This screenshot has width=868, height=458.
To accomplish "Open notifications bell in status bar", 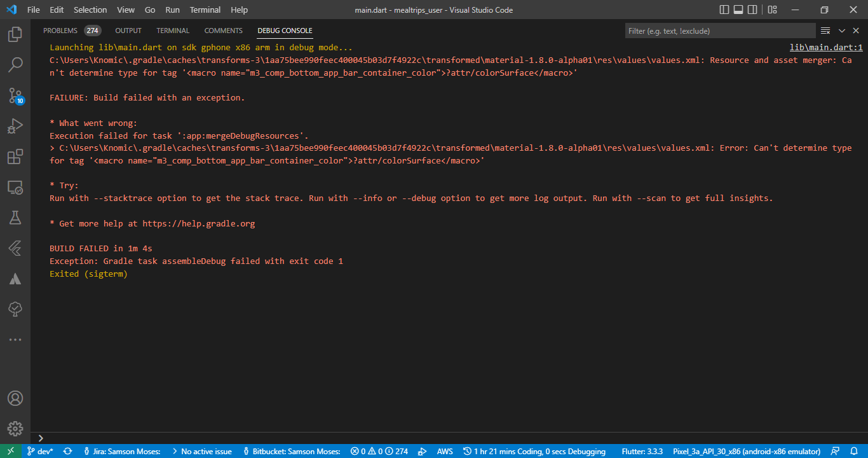I will [853, 451].
